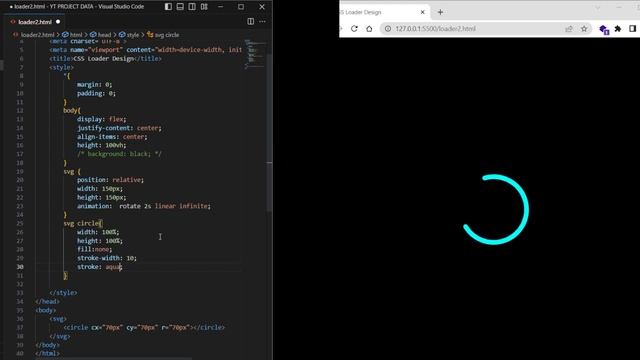Click the commented background: black line
Viewport: 640px width, 360px height.
[x=119, y=154]
